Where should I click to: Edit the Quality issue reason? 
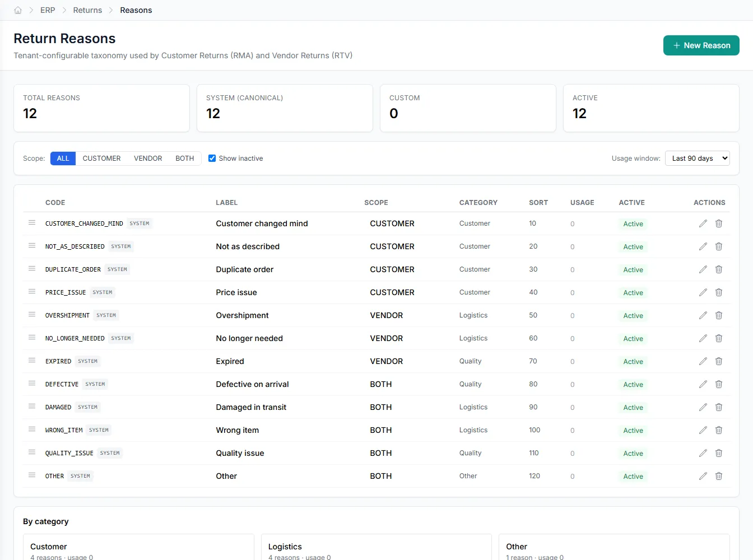click(x=703, y=453)
